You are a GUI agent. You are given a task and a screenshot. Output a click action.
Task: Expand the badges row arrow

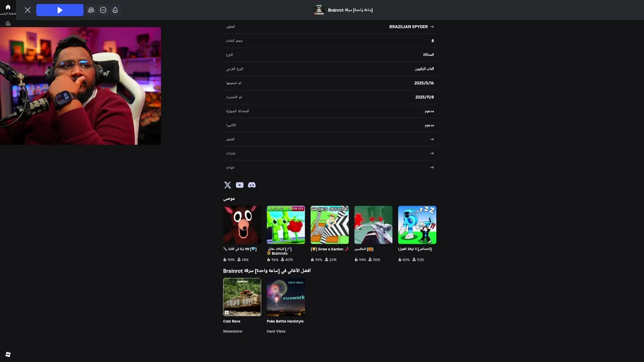pyautogui.click(x=432, y=153)
